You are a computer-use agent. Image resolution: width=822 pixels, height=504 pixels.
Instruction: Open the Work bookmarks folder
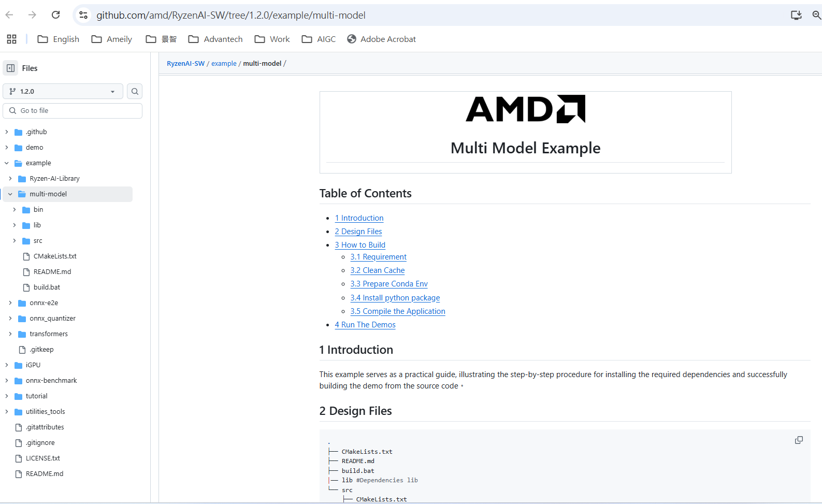272,39
